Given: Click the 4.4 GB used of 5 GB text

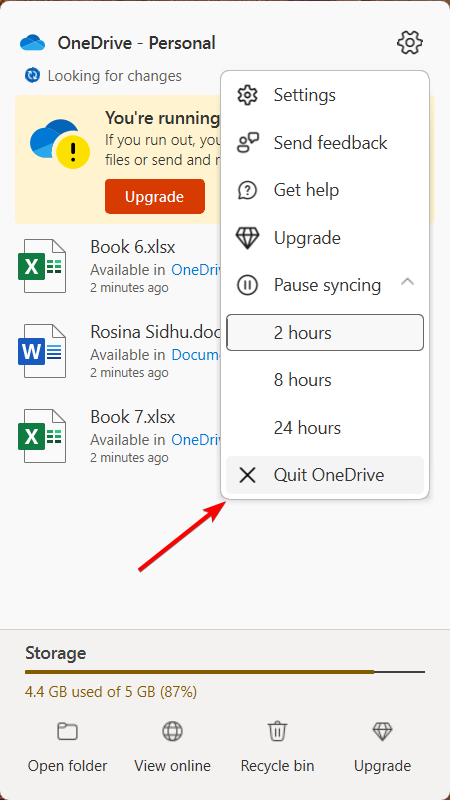Looking at the screenshot, I should [x=111, y=692].
